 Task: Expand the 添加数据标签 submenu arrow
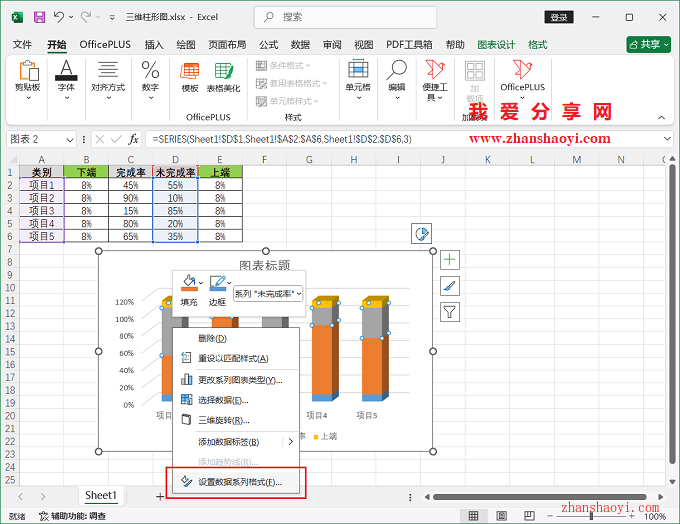(x=291, y=441)
